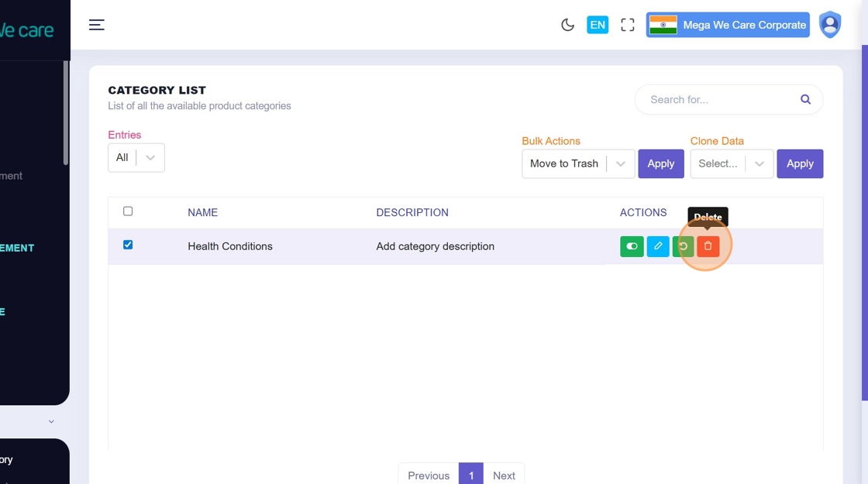This screenshot has height=484, width=868.
Task: Expand the Bulk Actions dropdown
Action: point(578,163)
